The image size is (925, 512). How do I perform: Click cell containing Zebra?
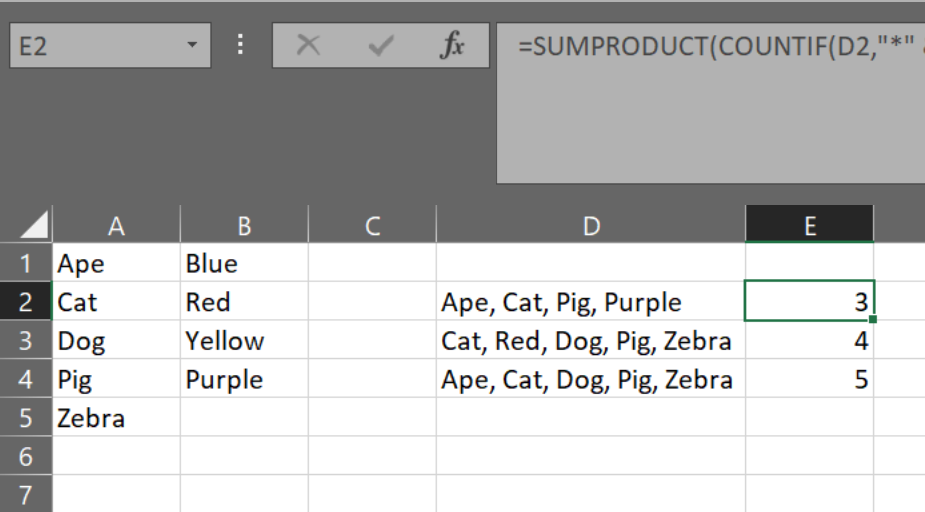click(x=116, y=418)
